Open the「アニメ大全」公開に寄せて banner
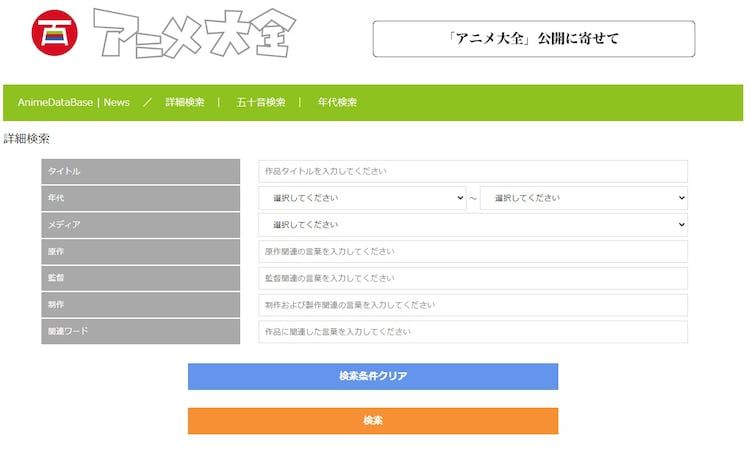The height and width of the screenshot is (463, 750). (x=533, y=39)
